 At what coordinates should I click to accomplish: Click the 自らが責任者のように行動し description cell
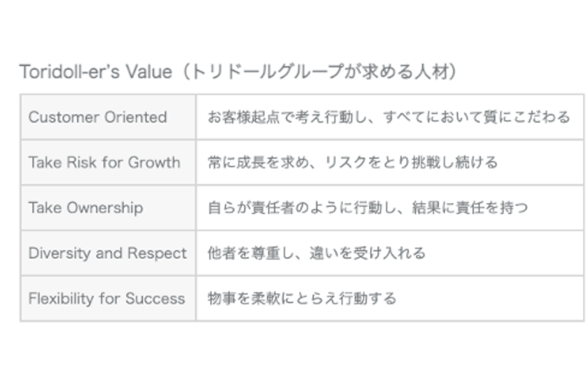[x=390, y=208]
